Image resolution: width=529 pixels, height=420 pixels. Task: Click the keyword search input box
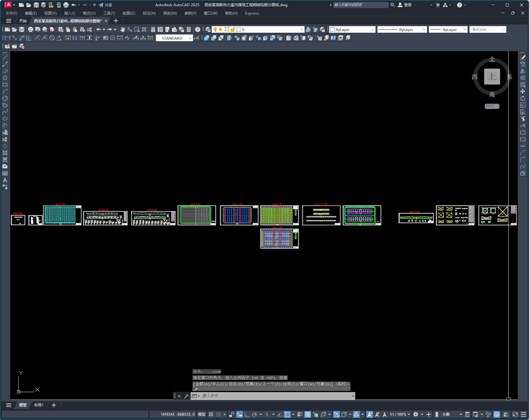point(361,5)
